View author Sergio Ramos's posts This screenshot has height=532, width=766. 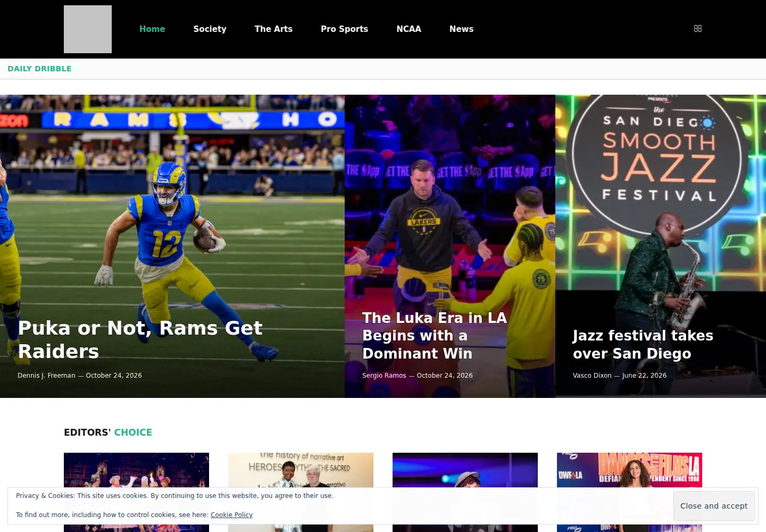384,376
